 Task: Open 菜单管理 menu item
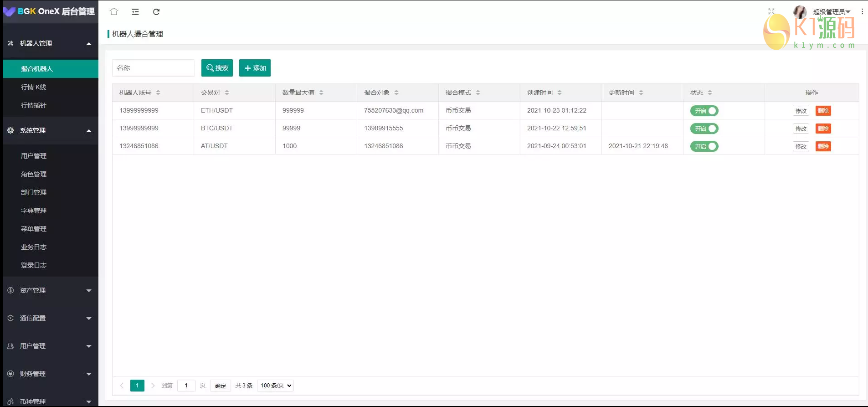[51, 229]
